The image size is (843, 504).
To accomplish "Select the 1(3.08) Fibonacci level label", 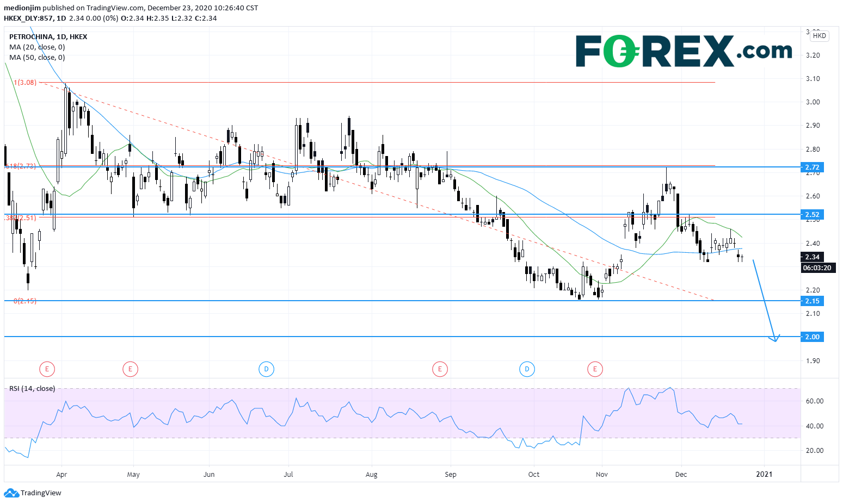I will (x=26, y=83).
